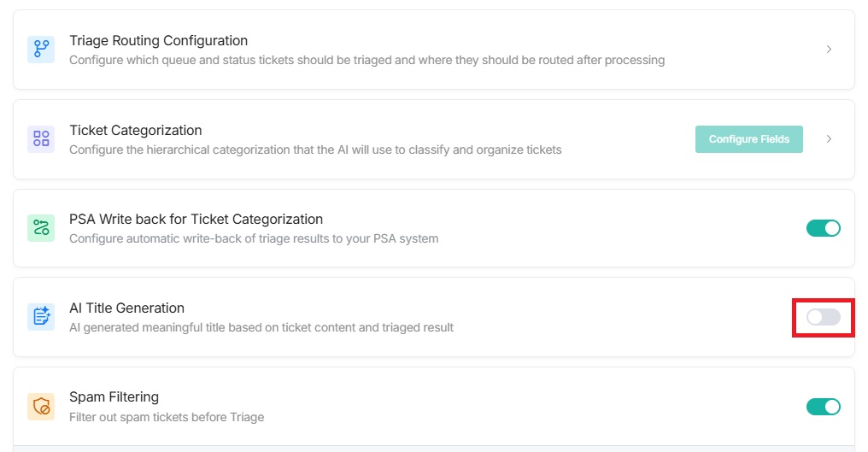The height and width of the screenshot is (452, 868).
Task: Open the Triage Routing Configuration title
Action: click(x=158, y=41)
